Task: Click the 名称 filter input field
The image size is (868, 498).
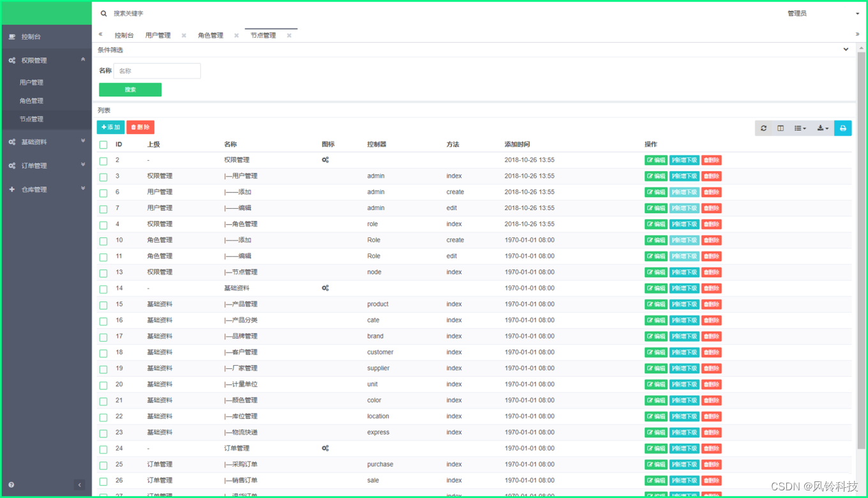Action: (x=156, y=71)
